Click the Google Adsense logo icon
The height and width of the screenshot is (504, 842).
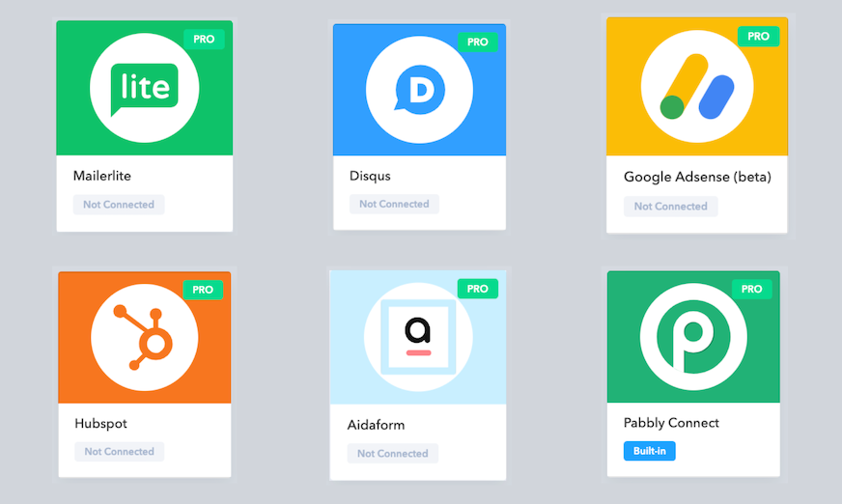coord(697,87)
